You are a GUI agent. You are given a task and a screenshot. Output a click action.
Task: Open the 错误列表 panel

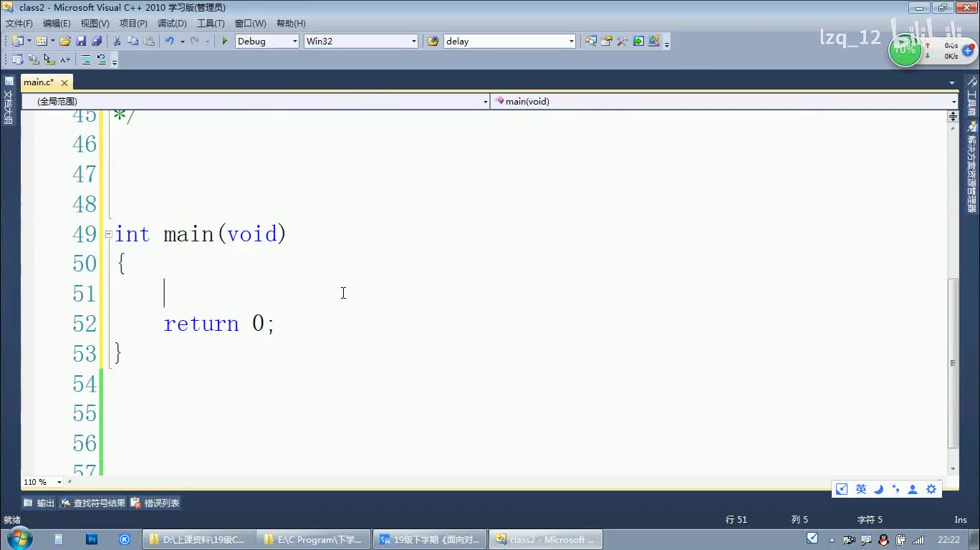pyautogui.click(x=155, y=503)
